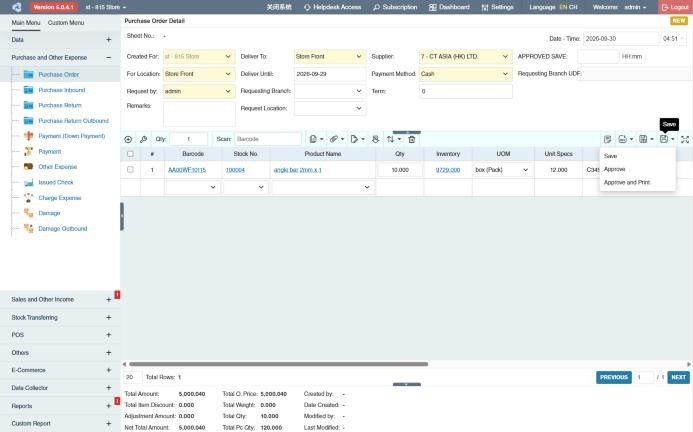Expand Sales and Other Income section

[109, 300]
